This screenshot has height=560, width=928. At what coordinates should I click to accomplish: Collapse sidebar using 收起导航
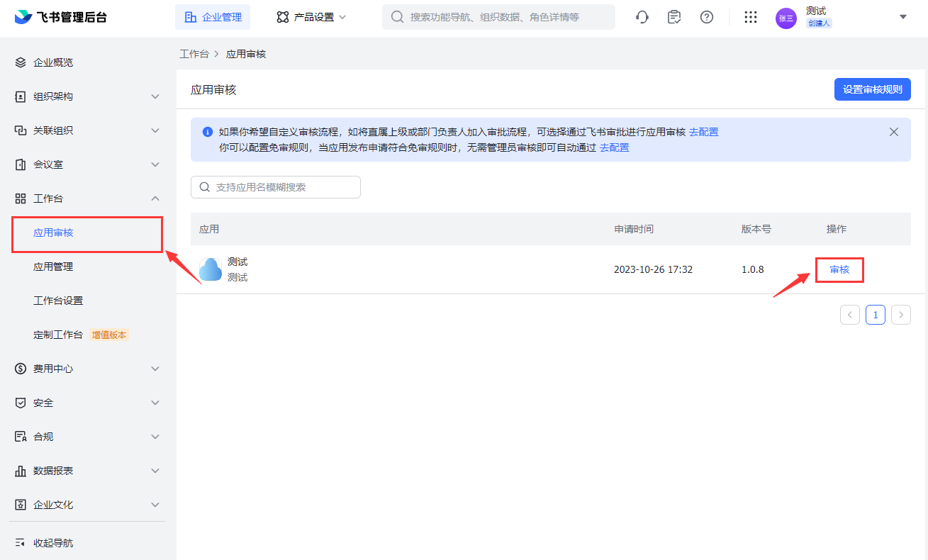pos(52,543)
